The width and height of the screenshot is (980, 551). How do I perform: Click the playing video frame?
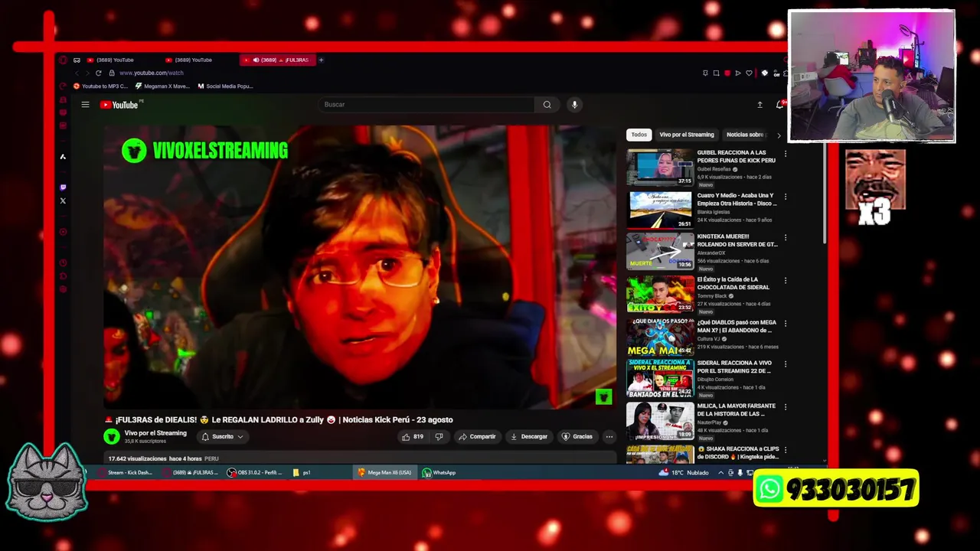click(360, 267)
